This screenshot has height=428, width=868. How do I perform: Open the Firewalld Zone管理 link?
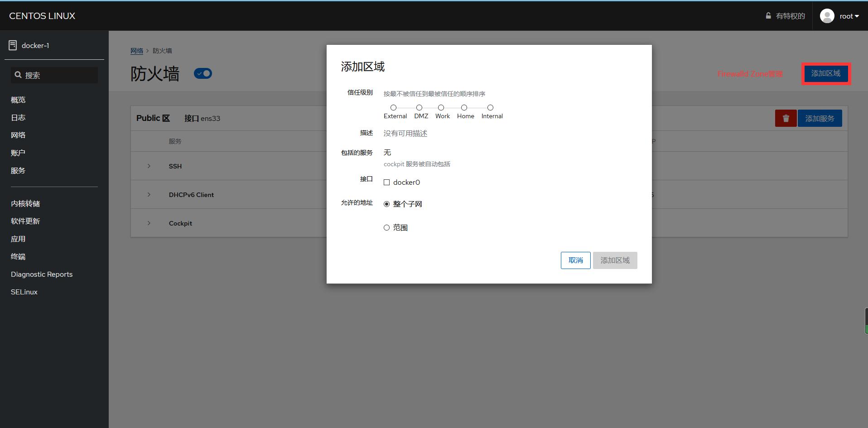[750, 73]
